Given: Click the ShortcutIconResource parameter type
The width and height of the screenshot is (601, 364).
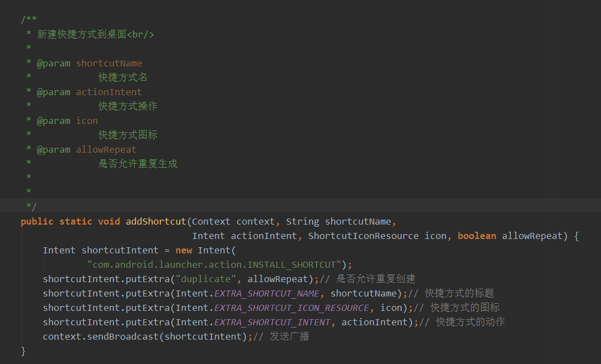Looking at the screenshot, I should (x=363, y=236).
